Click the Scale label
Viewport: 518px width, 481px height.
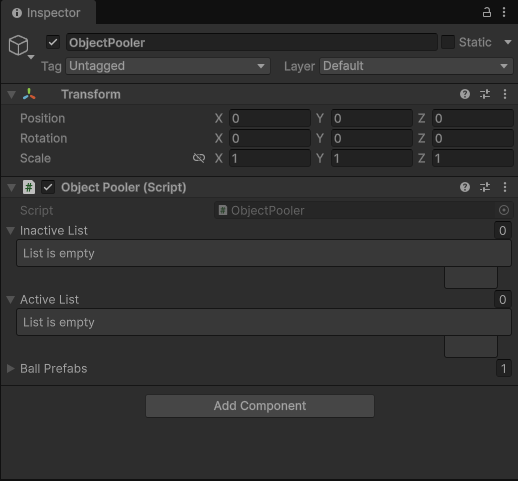point(35,158)
